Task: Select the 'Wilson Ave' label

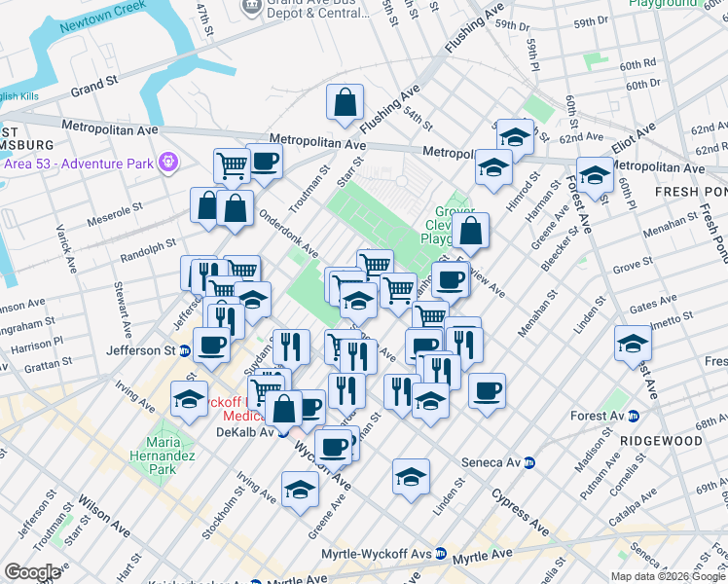Action: click(104, 516)
